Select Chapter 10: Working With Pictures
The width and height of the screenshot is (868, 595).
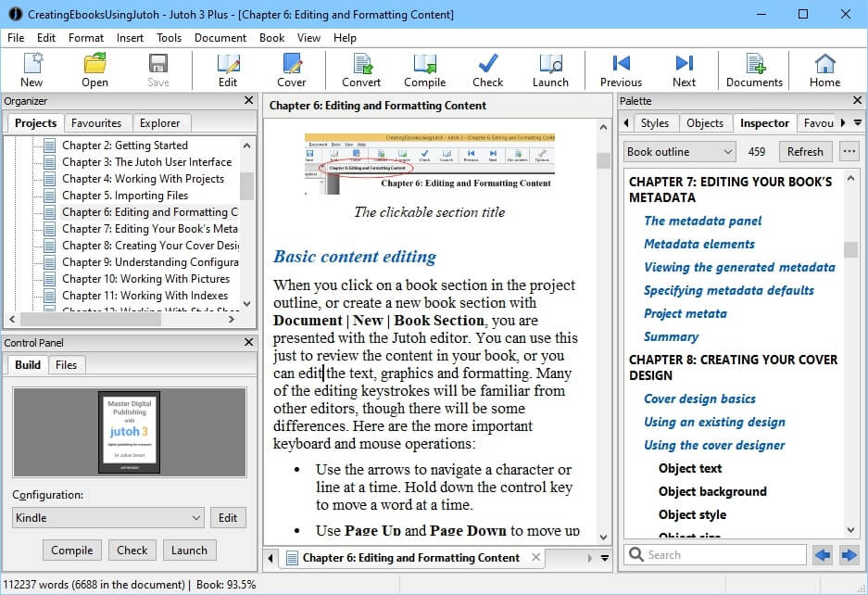click(145, 279)
